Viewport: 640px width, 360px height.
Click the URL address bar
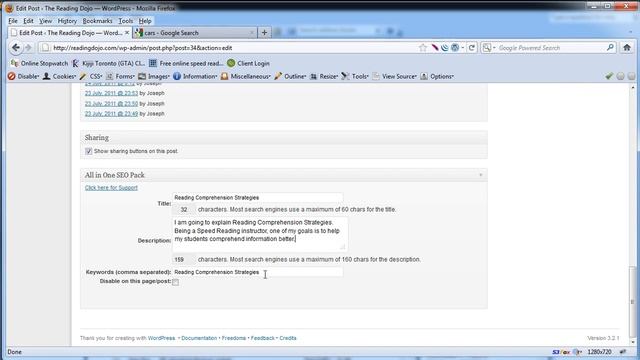coord(233,48)
